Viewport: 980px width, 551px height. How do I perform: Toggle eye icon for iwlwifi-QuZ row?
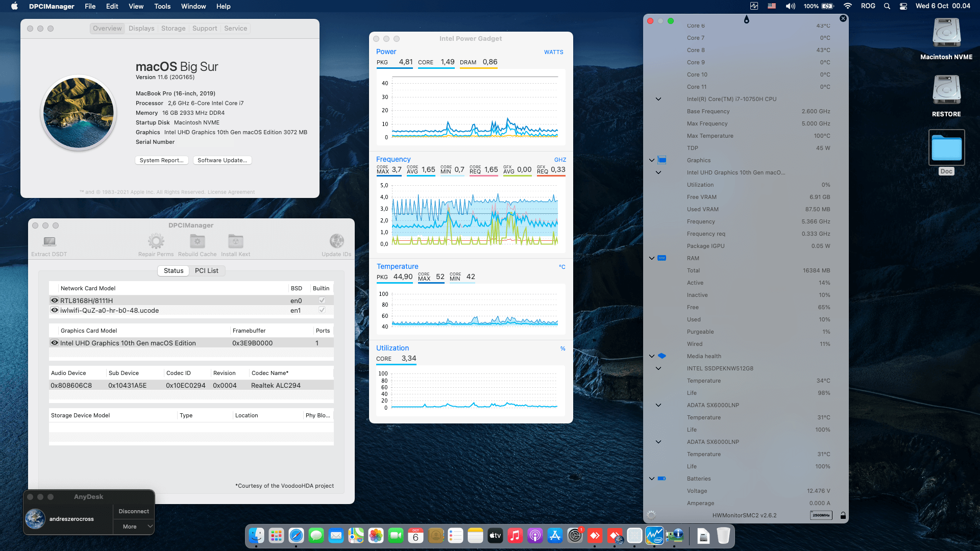55,310
